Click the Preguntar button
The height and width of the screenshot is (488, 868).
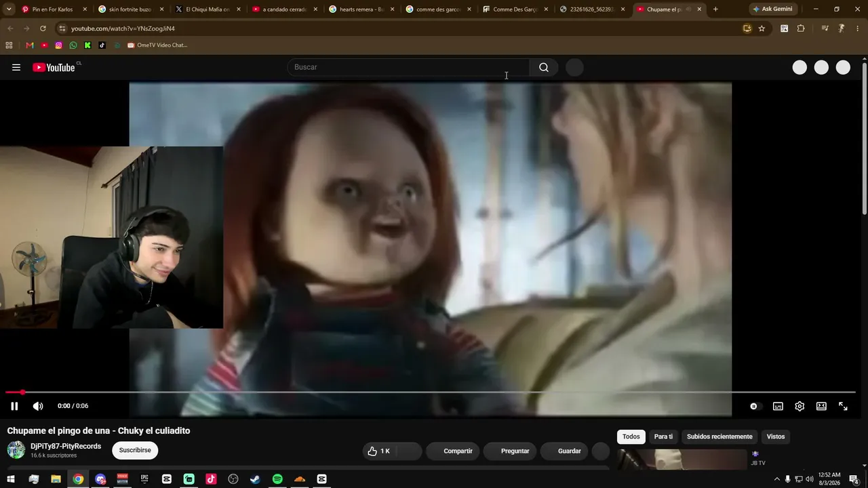510,451
